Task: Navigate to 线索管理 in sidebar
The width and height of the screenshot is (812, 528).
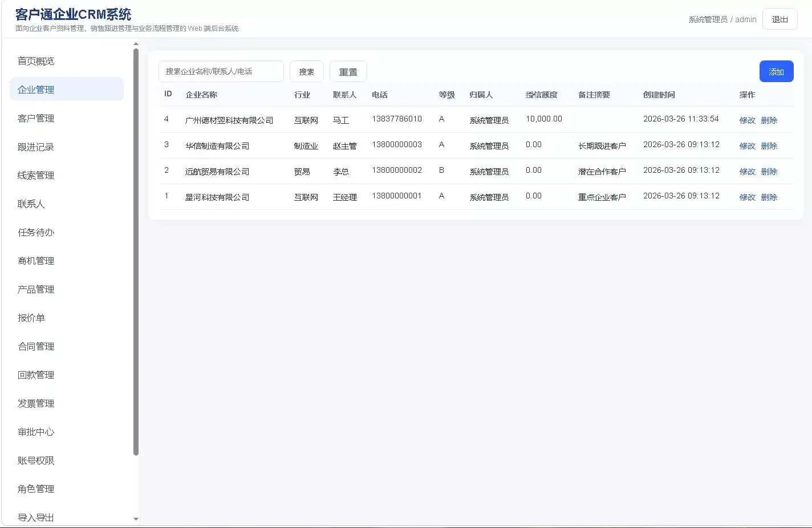Action: tap(35, 175)
